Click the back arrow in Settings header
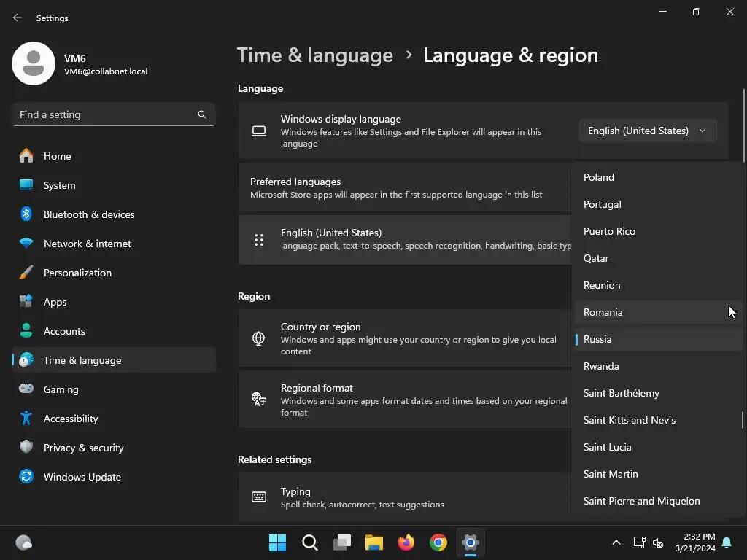Image resolution: width=747 pixels, height=560 pixels. [x=18, y=17]
